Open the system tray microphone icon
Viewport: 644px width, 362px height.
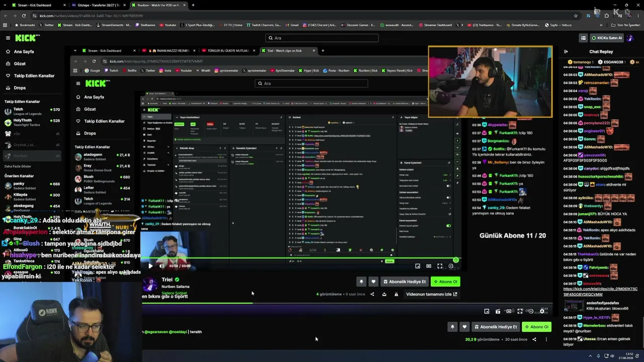pyautogui.click(x=599, y=356)
